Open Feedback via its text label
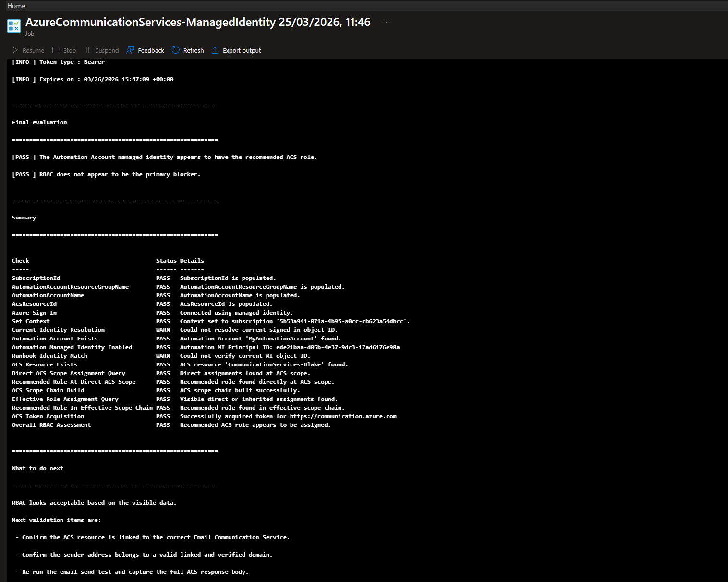Image resolution: width=728 pixels, height=582 pixels. tap(151, 50)
